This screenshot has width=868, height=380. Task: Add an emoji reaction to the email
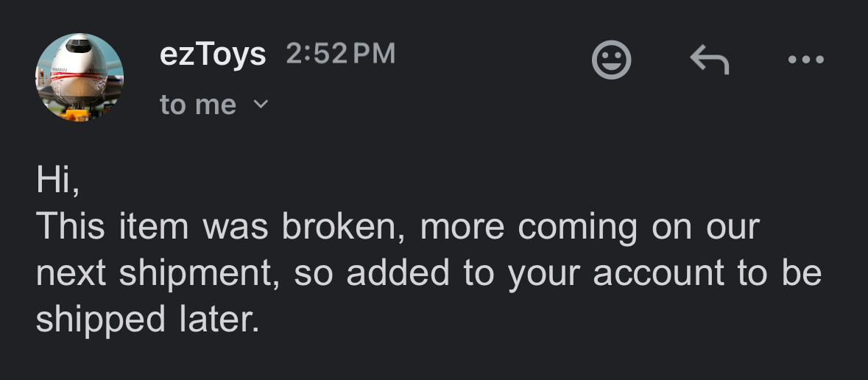click(x=611, y=60)
